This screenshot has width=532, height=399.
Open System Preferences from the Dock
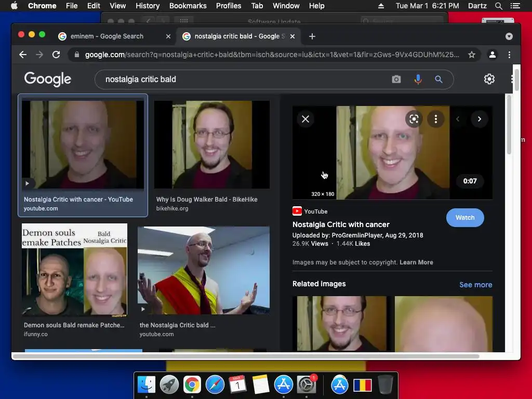click(x=307, y=384)
